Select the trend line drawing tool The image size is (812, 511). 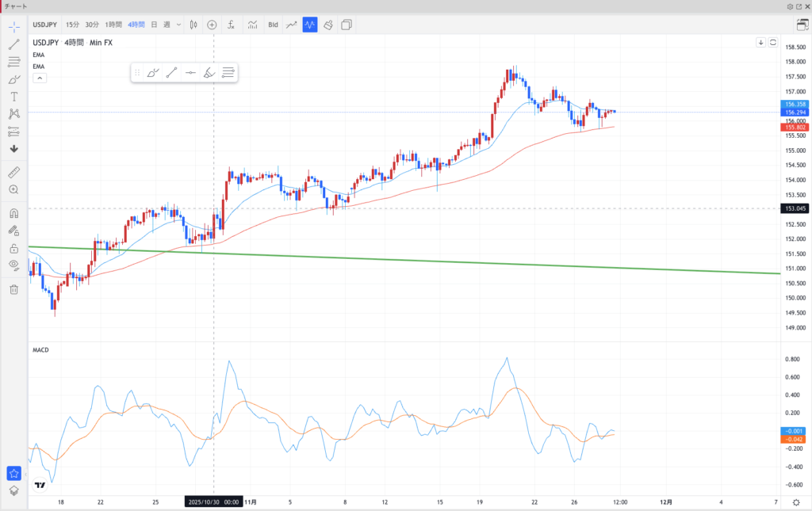(13, 44)
